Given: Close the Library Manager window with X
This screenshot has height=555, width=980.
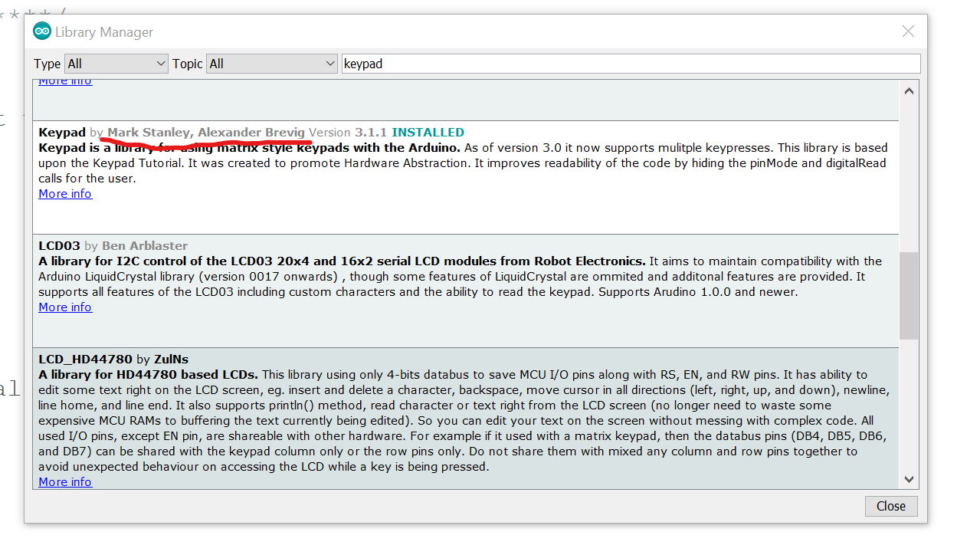Looking at the screenshot, I should pyautogui.click(x=908, y=31).
